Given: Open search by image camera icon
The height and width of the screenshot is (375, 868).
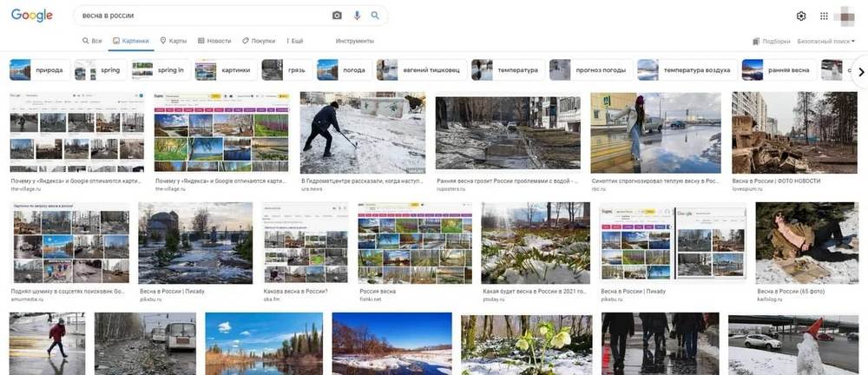Looking at the screenshot, I should [x=337, y=16].
